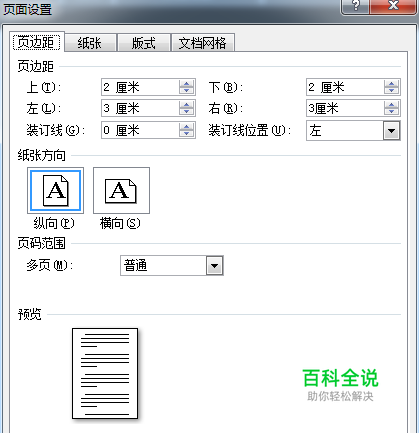Screen dimensions: 419x433
Task: Click the 纵向(P) label text
Action: coord(54,223)
